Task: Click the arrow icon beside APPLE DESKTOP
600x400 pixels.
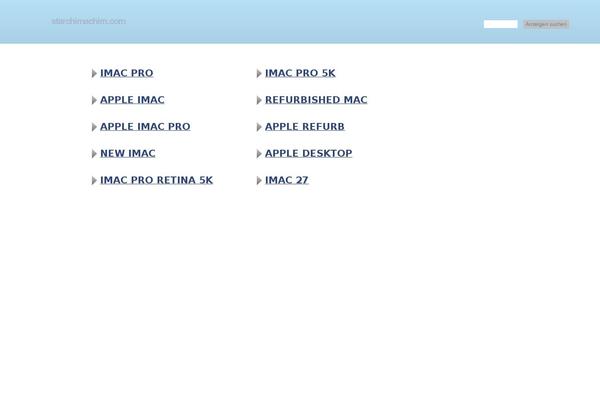Action: (x=259, y=154)
